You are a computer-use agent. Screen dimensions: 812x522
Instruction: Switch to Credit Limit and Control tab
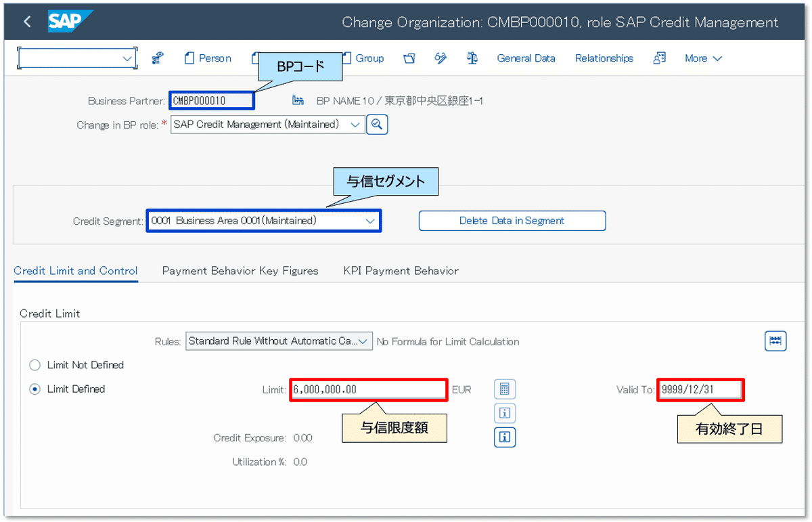[x=76, y=271]
